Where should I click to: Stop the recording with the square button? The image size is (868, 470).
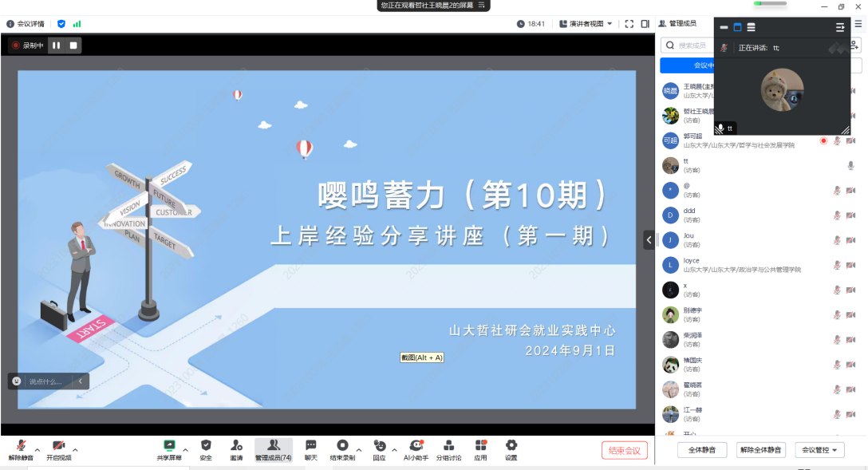73,45
